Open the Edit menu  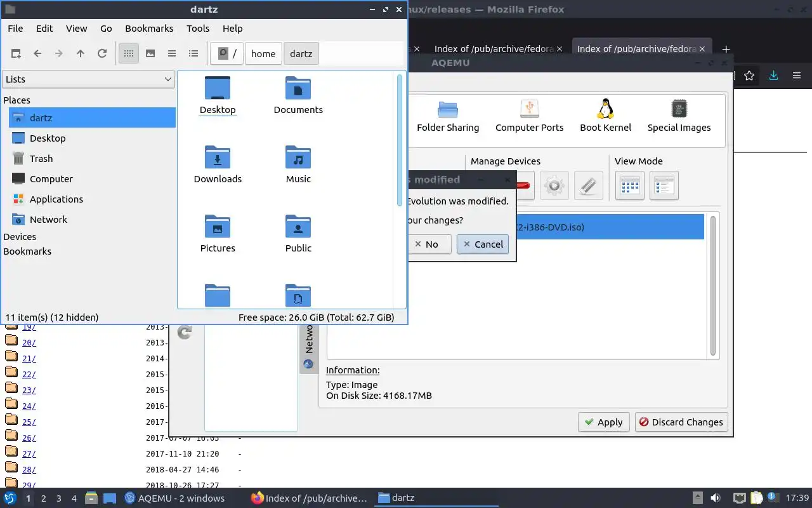coord(44,29)
